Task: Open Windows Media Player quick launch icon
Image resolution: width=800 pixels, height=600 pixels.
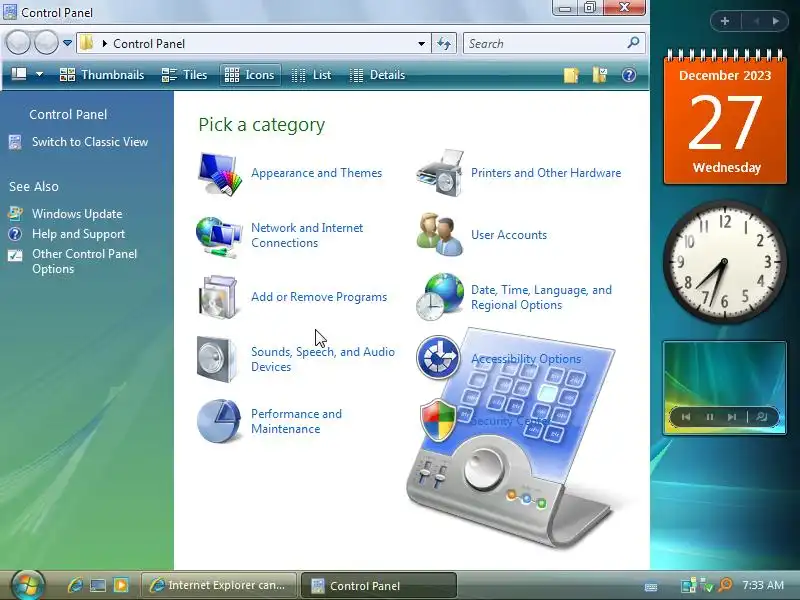Action: point(121,585)
